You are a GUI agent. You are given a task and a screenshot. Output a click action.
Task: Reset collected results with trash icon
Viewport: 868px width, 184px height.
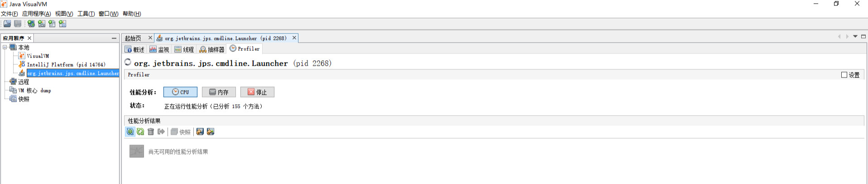pos(151,131)
